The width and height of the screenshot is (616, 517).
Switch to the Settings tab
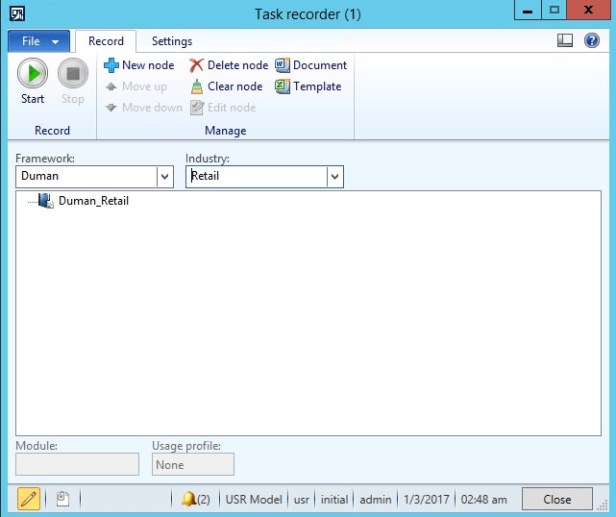[172, 41]
